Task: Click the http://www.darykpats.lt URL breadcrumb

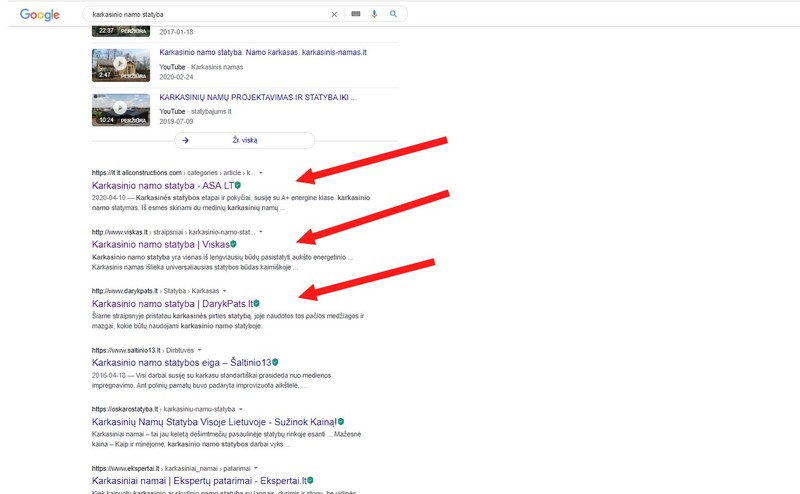Action: pyautogui.click(x=155, y=291)
